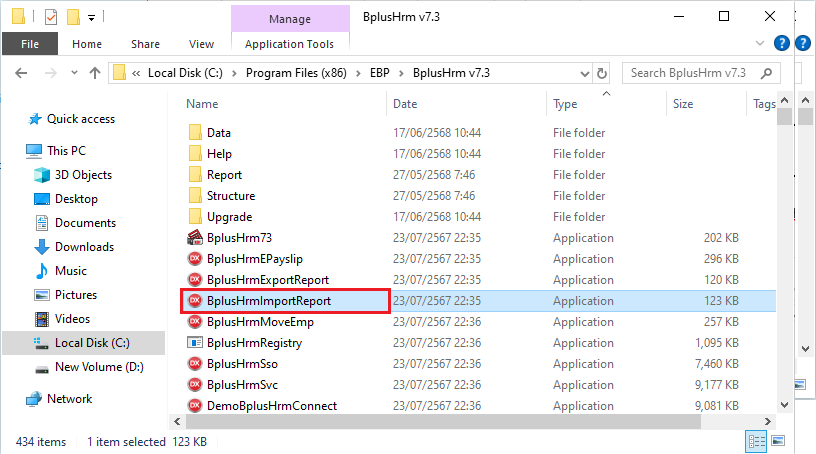The image size is (816, 454).
Task: Switch to large icons view in status bar
Action: (x=779, y=441)
